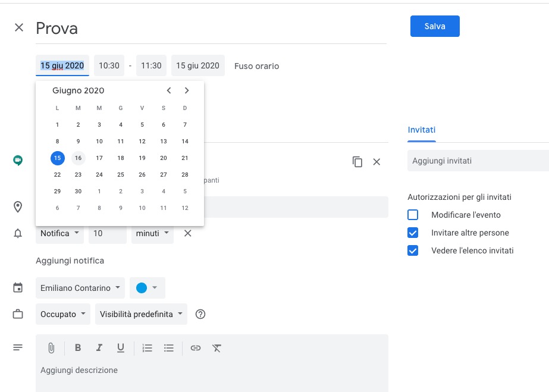Attach a file using the paperclip icon

(51, 348)
